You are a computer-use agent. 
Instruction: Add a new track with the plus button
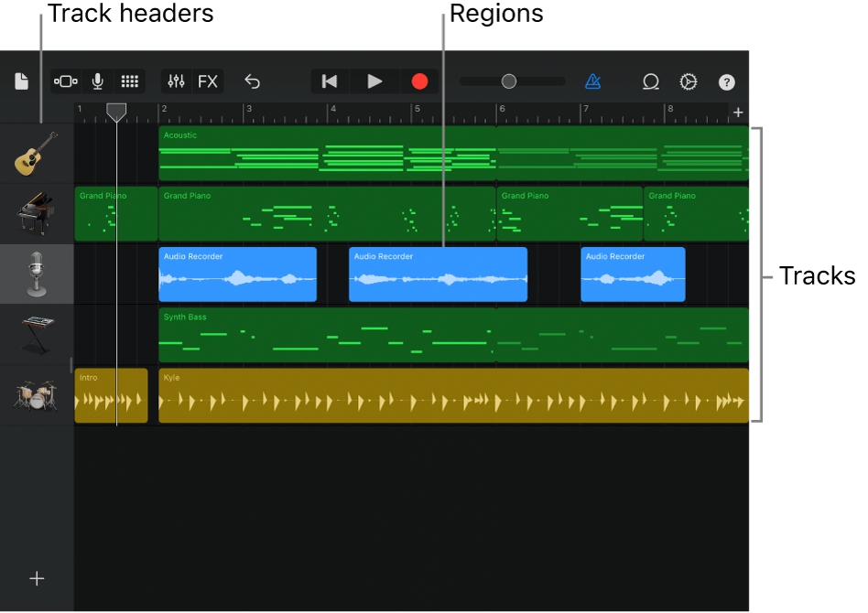(x=37, y=578)
